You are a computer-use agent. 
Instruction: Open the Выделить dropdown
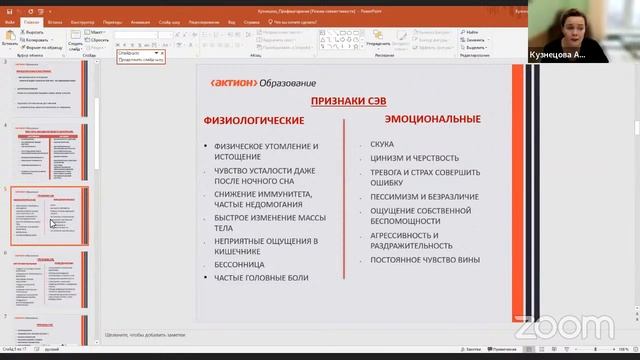click(x=474, y=47)
